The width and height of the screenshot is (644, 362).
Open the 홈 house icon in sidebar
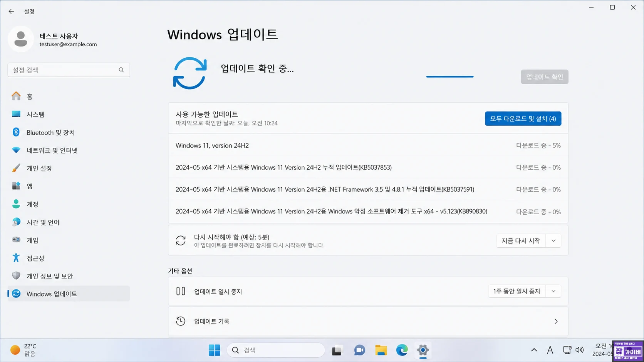(x=16, y=96)
